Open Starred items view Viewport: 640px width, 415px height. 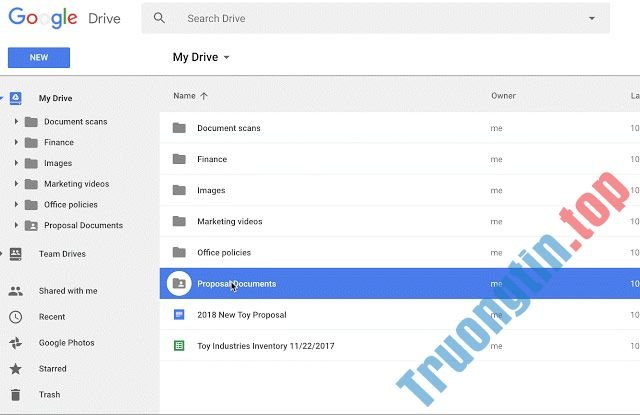52,368
